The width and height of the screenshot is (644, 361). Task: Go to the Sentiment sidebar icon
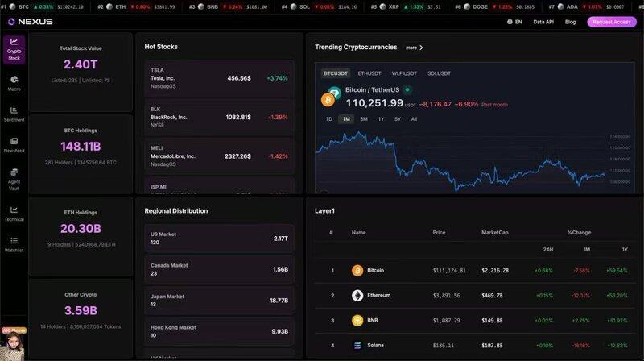(14, 114)
